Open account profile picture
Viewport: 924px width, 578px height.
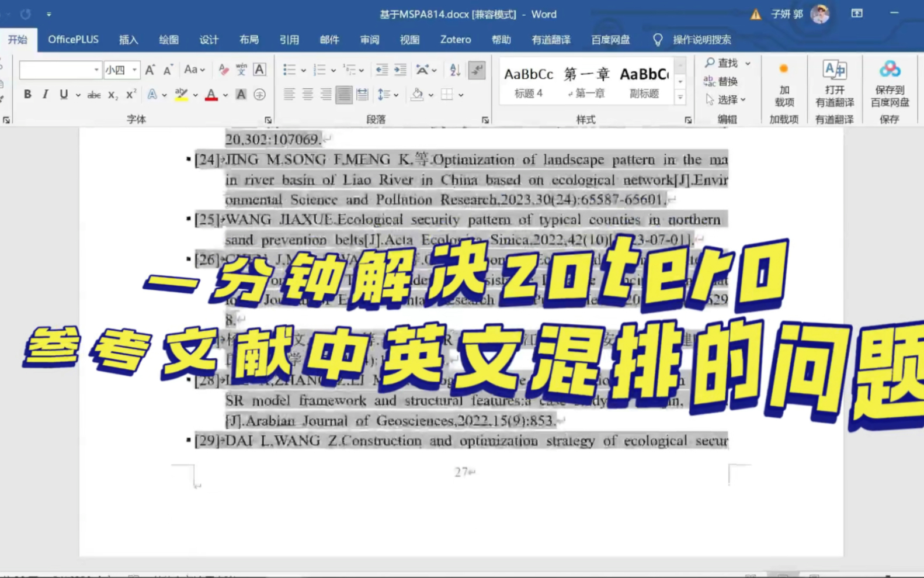[820, 13]
